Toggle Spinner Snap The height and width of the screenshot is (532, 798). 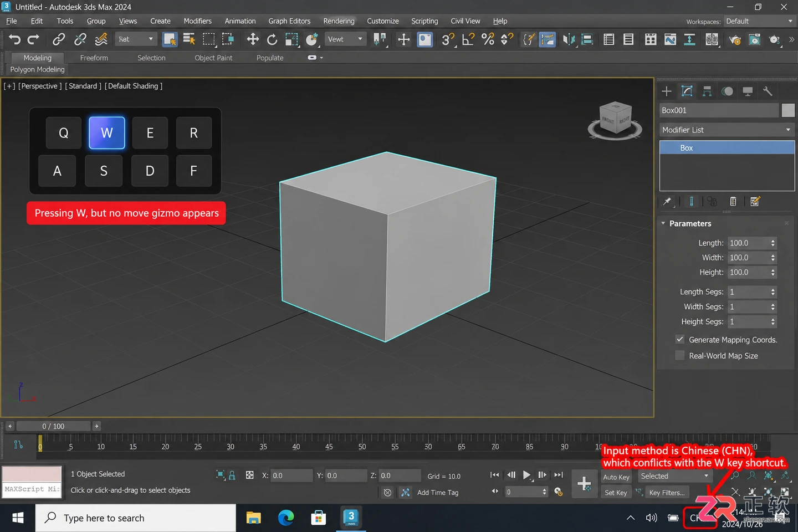pos(507,39)
